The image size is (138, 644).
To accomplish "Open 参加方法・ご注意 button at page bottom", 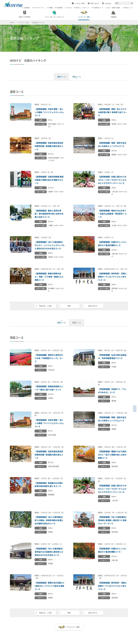I will [45, 613].
